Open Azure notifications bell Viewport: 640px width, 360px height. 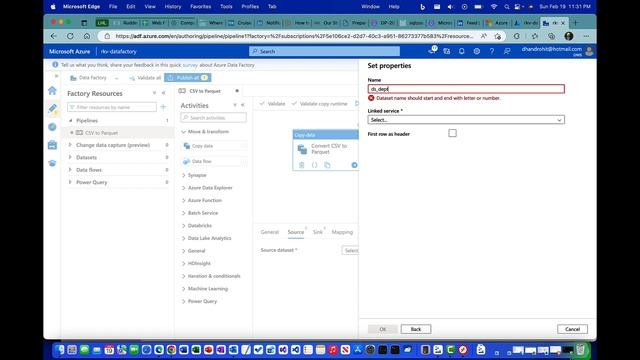[x=461, y=51]
